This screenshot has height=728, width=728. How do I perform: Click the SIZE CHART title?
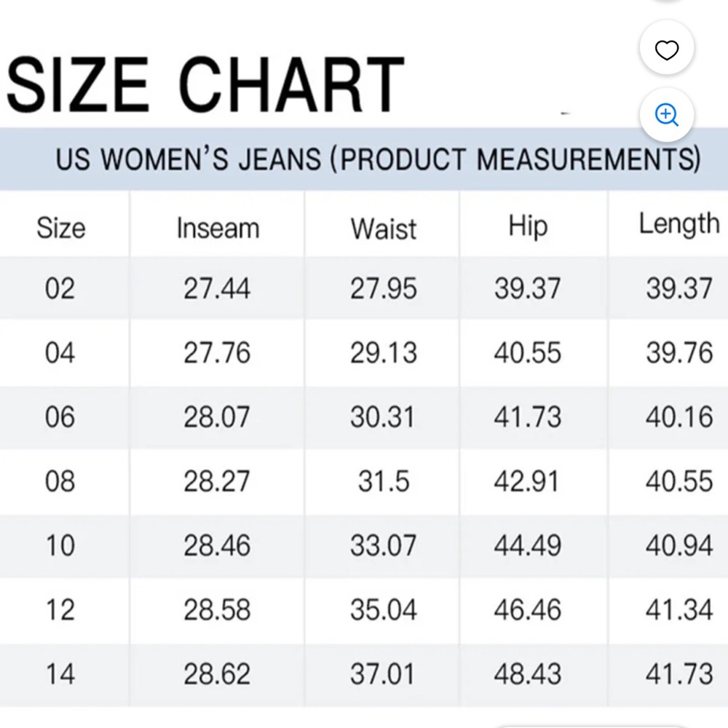pos(205,85)
